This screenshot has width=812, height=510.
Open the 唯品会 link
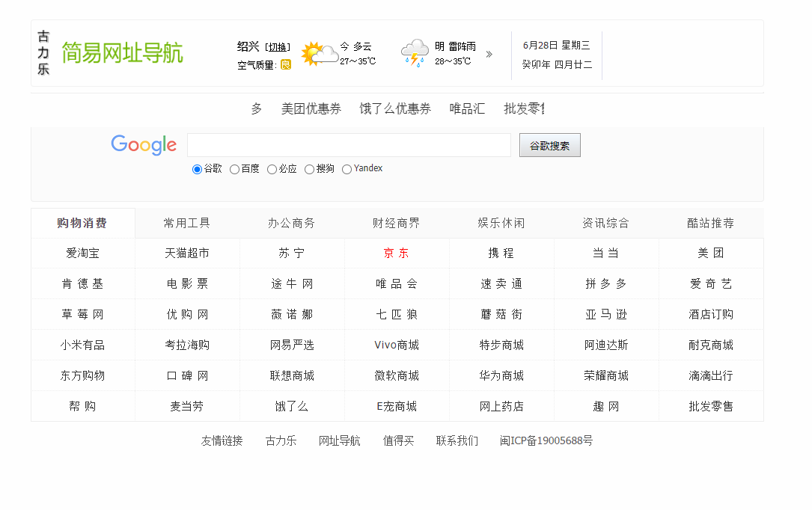[x=396, y=283]
